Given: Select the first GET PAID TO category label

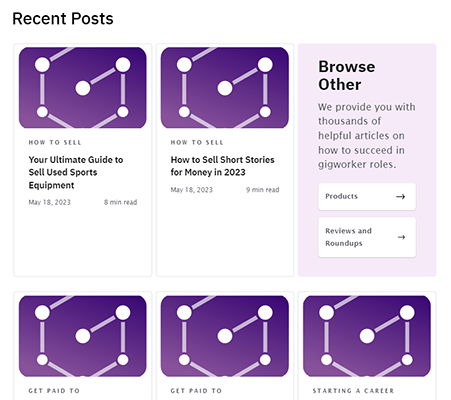Looking at the screenshot, I should (x=54, y=391).
